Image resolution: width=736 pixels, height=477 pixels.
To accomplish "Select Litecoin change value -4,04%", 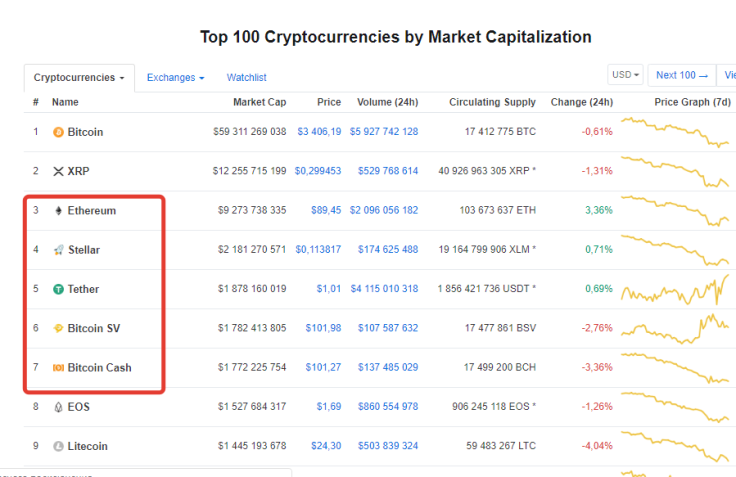I will pyautogui.click(x=597, y=446).
